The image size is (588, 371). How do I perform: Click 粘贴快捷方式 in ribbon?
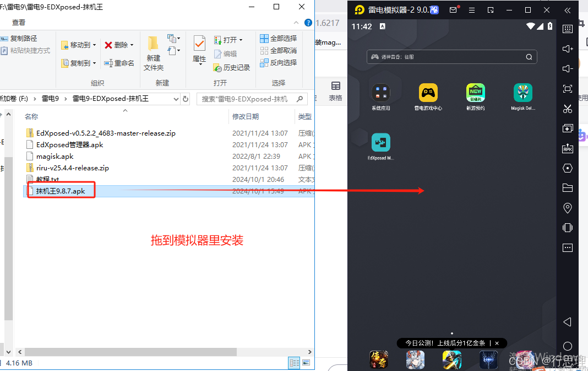25,50
